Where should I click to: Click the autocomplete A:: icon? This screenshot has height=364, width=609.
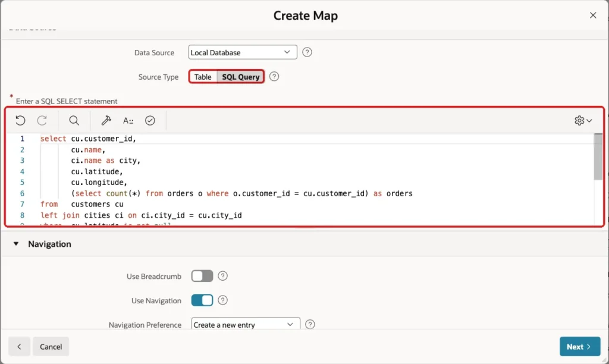tap(128, 120)
